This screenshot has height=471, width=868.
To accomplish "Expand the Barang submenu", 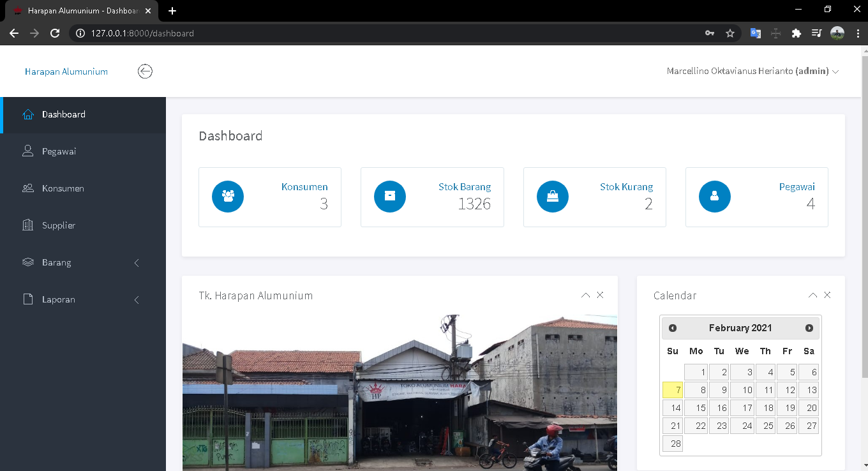I will pos(83,262).
